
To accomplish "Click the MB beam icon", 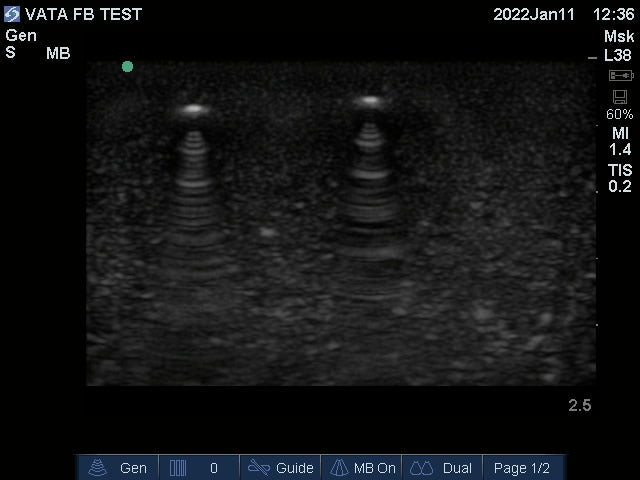I will tap(338, 468).
